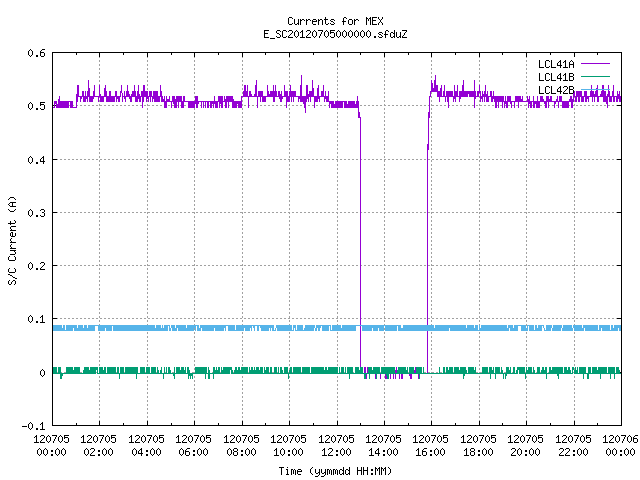Click the LCL41B legend label

[x=556, y=77]
